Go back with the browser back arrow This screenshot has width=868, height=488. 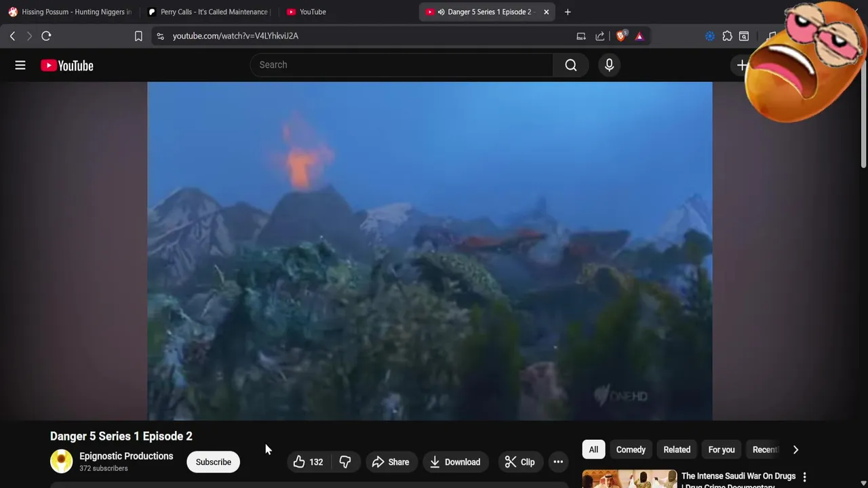click(12, 36)
